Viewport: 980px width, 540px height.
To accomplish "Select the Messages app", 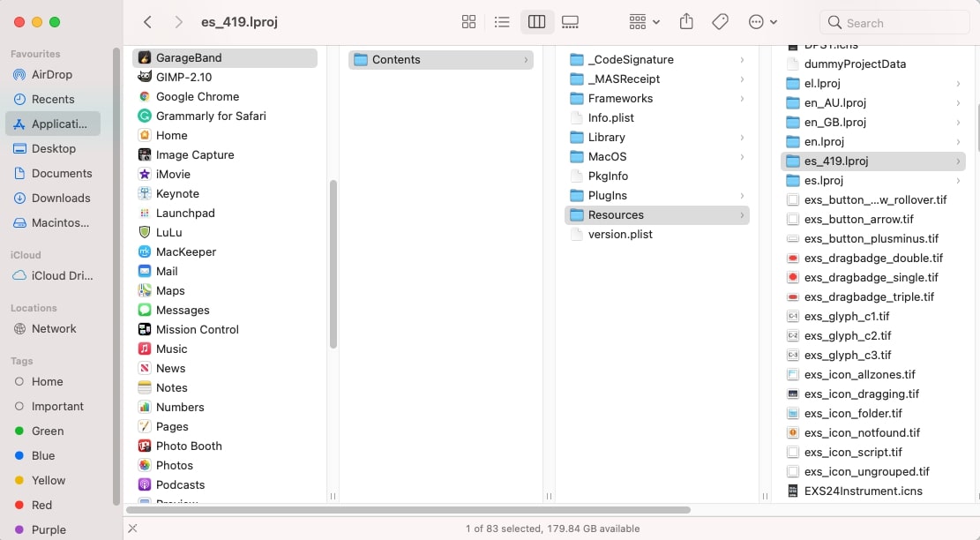I will tap(225, 310).
